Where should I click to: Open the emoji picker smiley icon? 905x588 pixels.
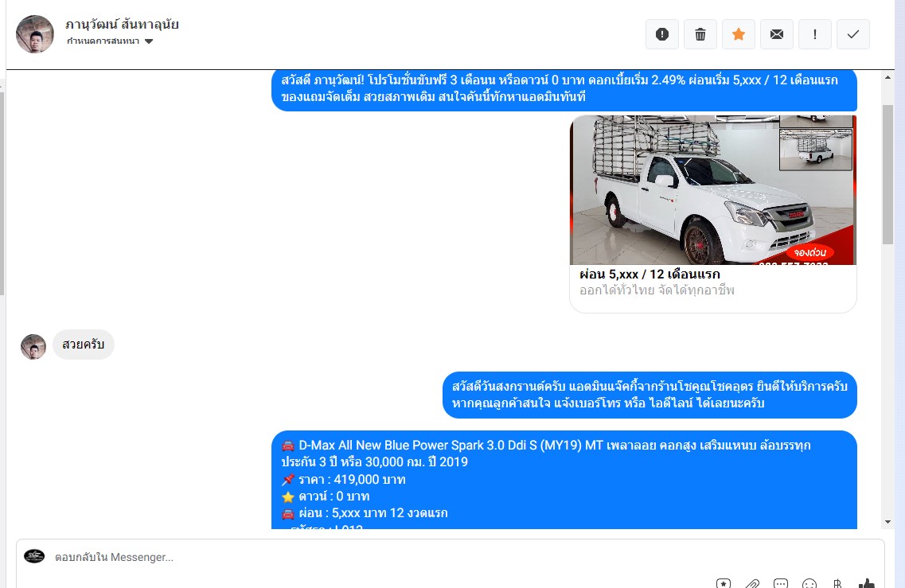[809, 582]
